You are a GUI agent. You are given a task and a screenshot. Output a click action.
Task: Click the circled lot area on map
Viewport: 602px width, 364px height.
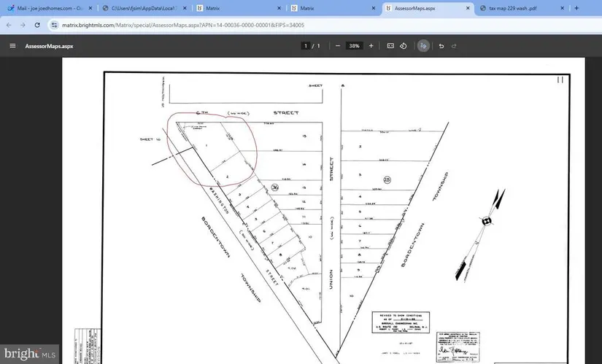tap(213, 150)
